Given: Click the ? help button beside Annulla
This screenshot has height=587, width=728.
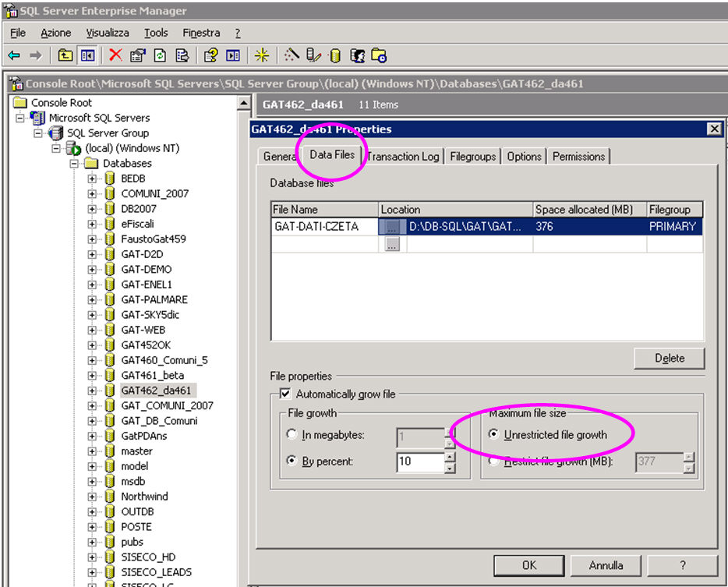Looking at the screenshot, I should [x=682, y=565].
